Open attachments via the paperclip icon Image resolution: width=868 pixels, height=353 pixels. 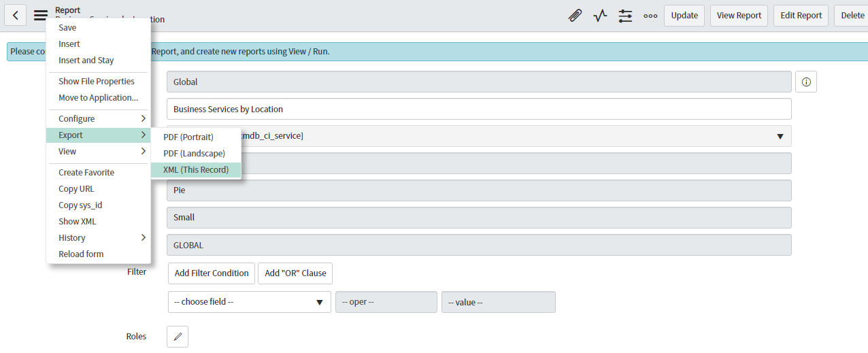click(575, 15)
